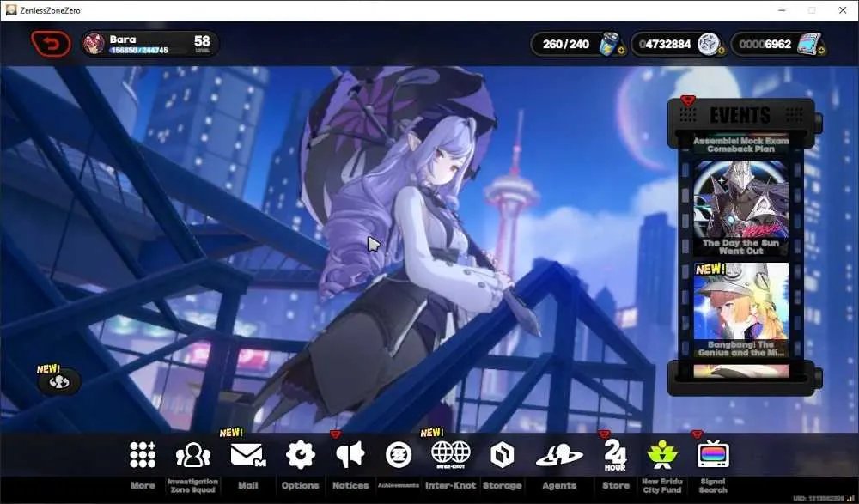The height and width of the screenshot is (504, 859).
Task: Open 'The Day the Sun Went Out' event
Action: click(x=740, y=209)
